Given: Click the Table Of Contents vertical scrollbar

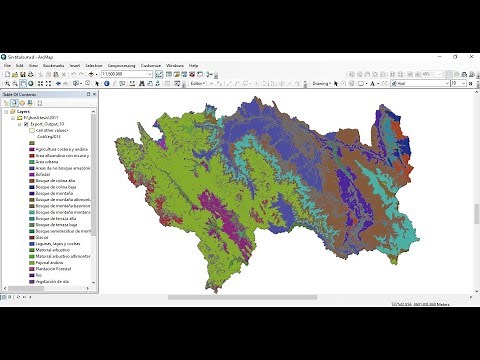Looking at the screenshot, I should tap(93, 197).
